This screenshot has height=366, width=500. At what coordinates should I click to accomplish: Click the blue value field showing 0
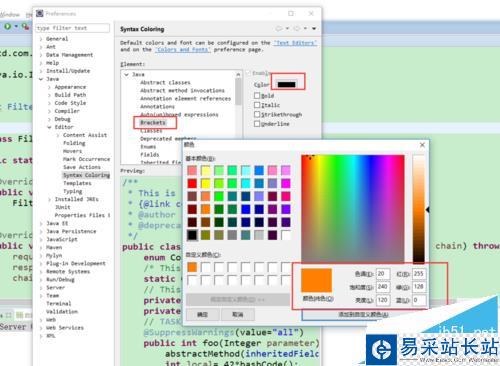click(x=419, y=300)
